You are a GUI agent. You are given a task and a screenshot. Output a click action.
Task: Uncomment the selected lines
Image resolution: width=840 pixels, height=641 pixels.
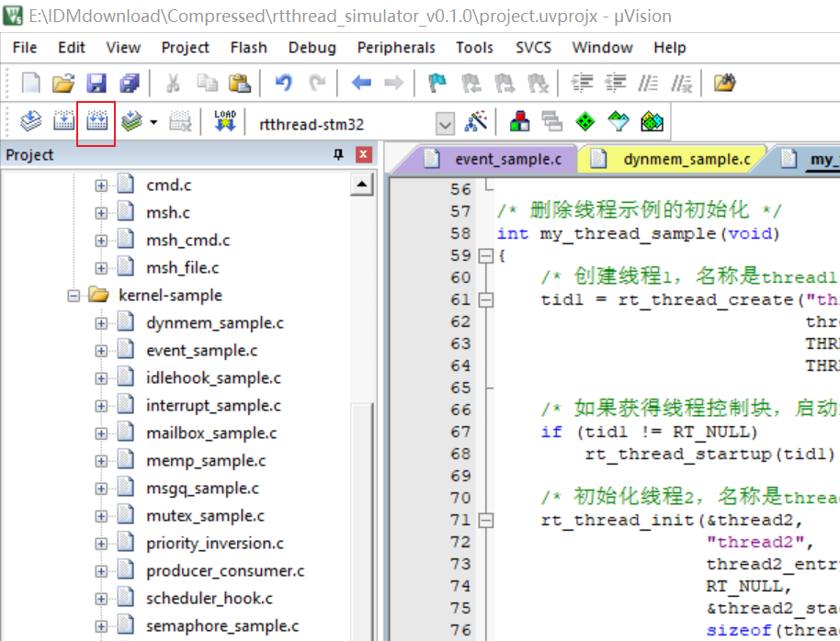pos(681,83)
